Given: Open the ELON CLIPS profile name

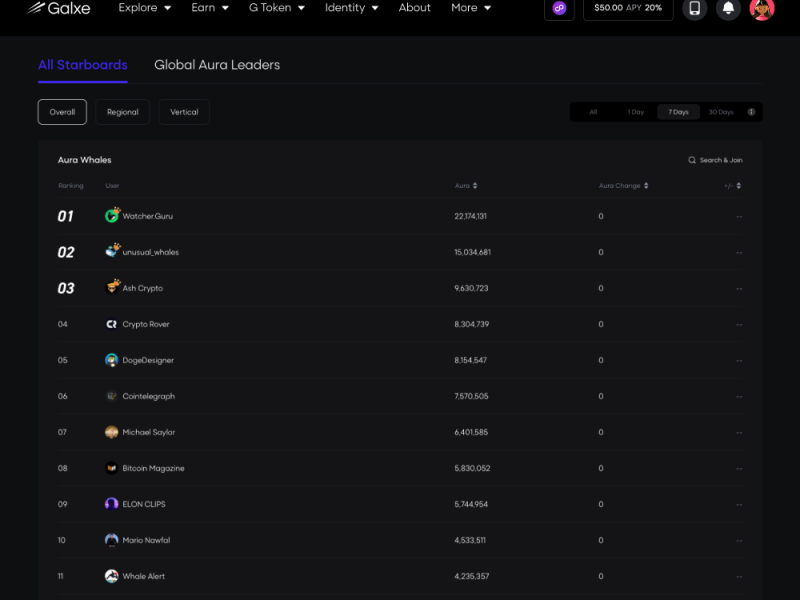Looking at the screenshot, I should pyautogui.click(x=144, y=504).
